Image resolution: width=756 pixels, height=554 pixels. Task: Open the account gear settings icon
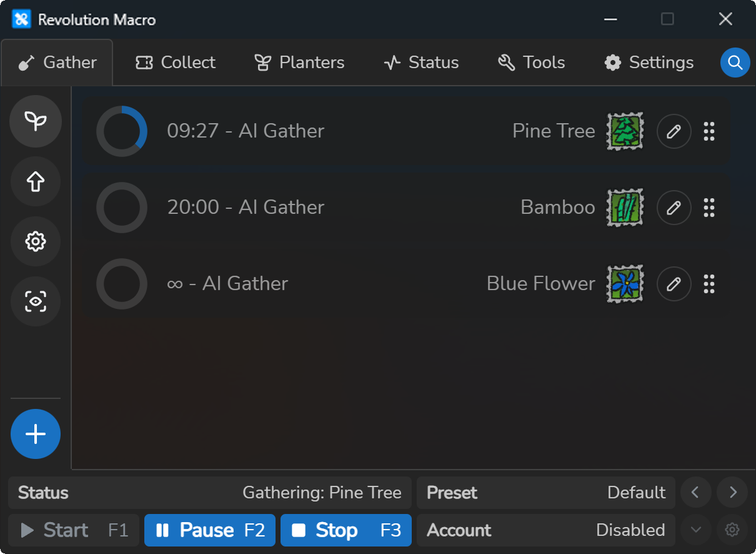coord(733,530)
